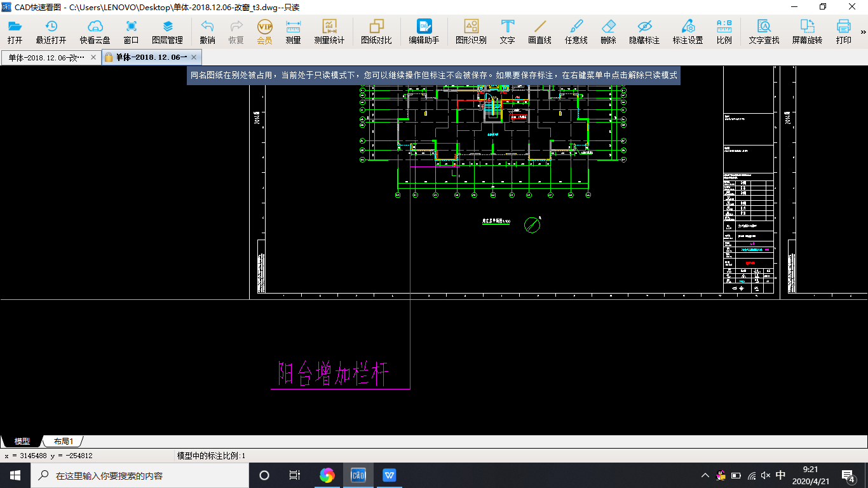Open 测量统计 measurement statistics
The width and height of the screenshot is (868, 488).
(329, 32)
